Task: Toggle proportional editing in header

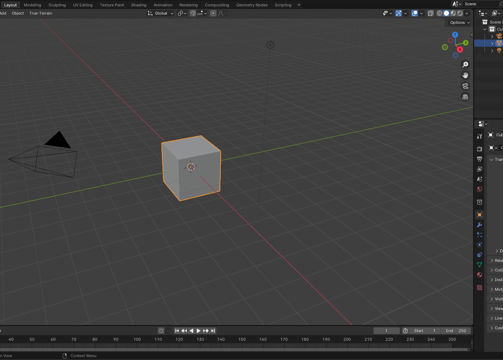Action: (213, 13)
